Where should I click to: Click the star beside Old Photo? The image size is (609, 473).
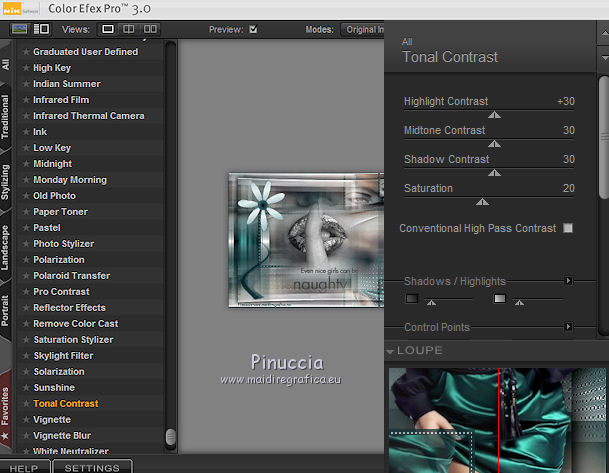26,196
